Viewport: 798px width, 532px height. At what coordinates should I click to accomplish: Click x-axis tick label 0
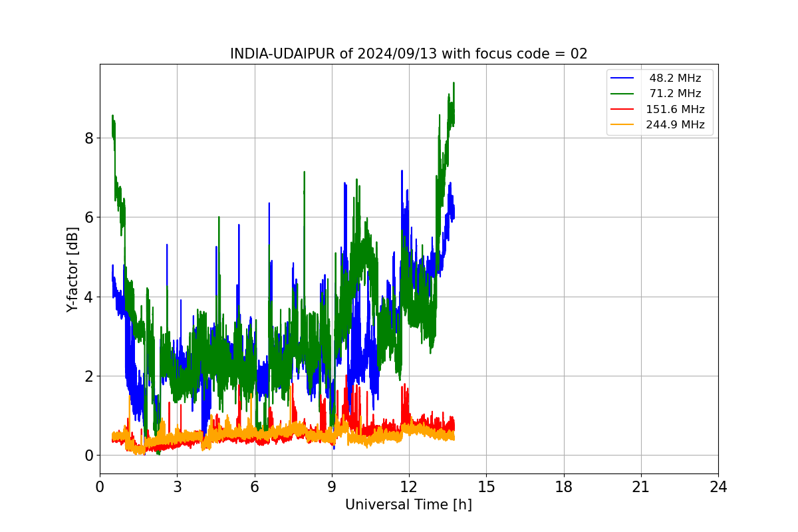pos(100,486)
